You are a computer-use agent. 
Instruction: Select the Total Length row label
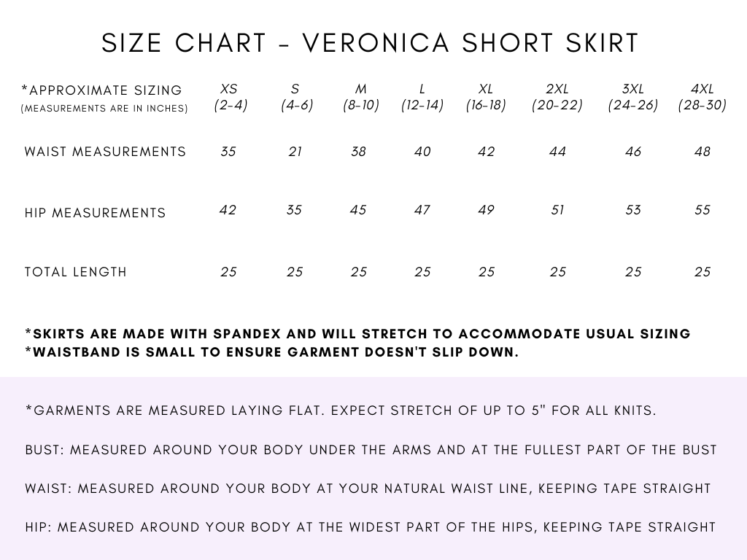pyautogui.click(x=76, y=272)
